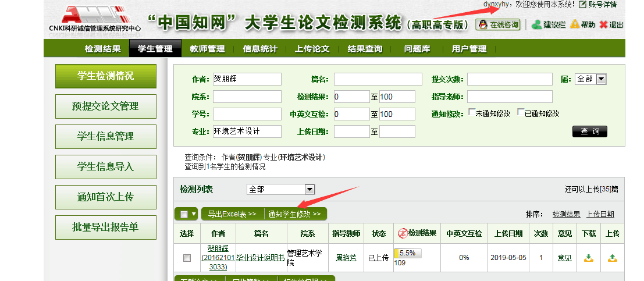
Task: Click the red X logout (退出) icon
Action: (x=603, y=24)
